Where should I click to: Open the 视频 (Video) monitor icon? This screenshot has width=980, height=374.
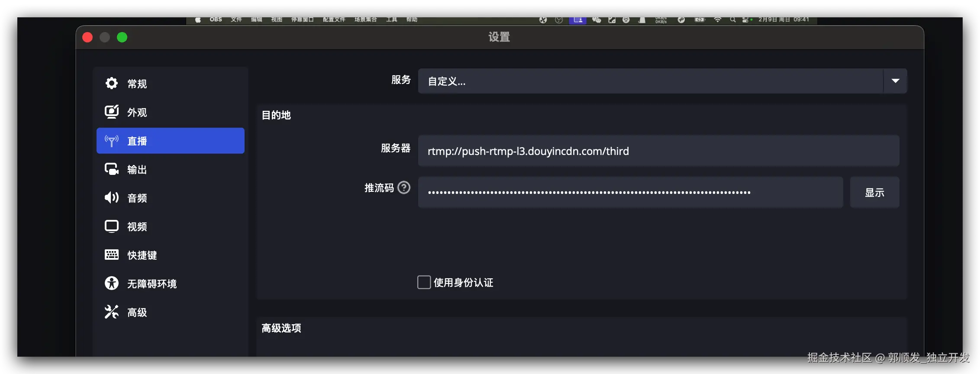tap(112, 226)
